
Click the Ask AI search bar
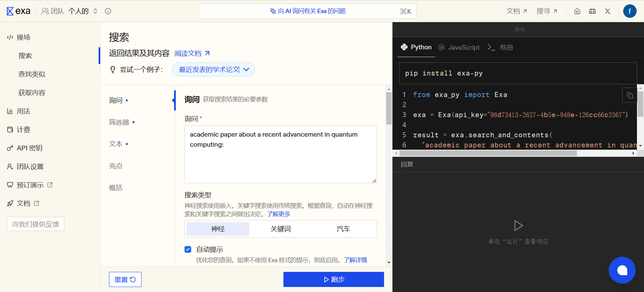coord(308,11)
